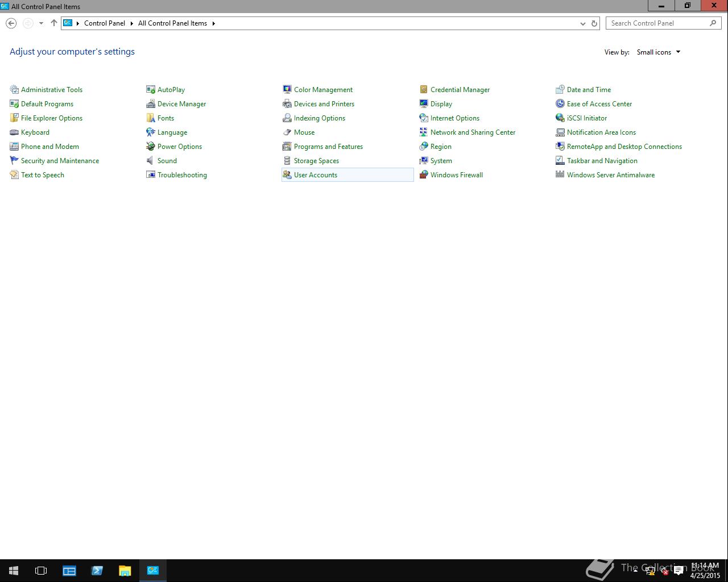
Task: Click the Sound speaker icon
Action: tap(151, 161)
